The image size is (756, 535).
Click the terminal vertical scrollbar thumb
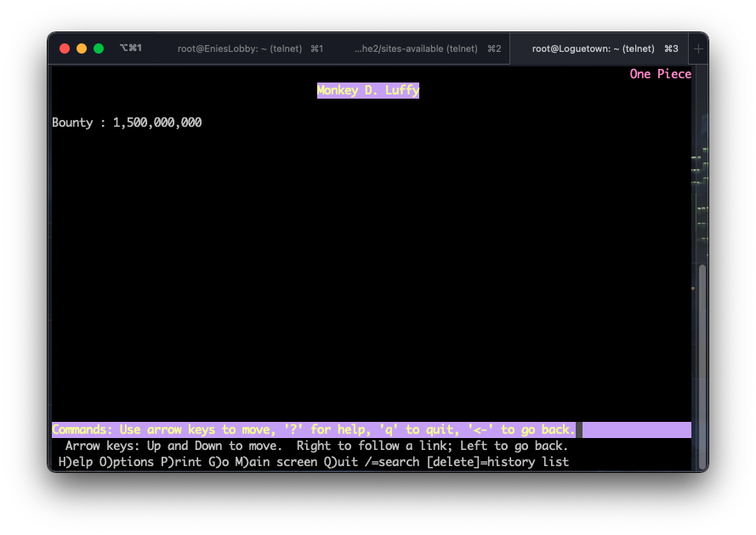[702, 367]
